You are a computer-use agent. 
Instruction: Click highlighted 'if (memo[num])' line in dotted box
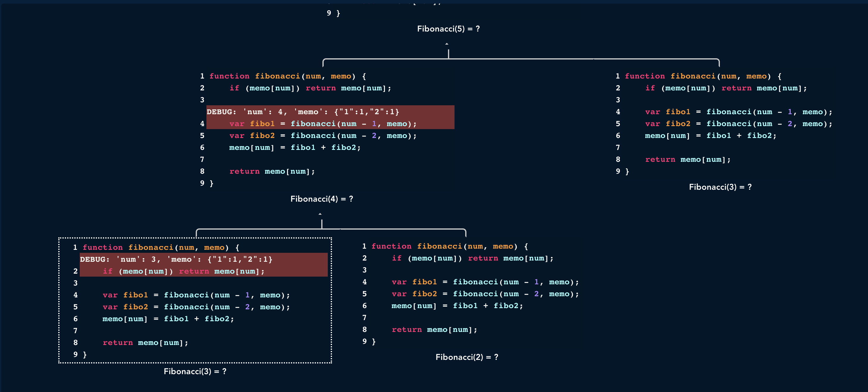coord(183,272)
